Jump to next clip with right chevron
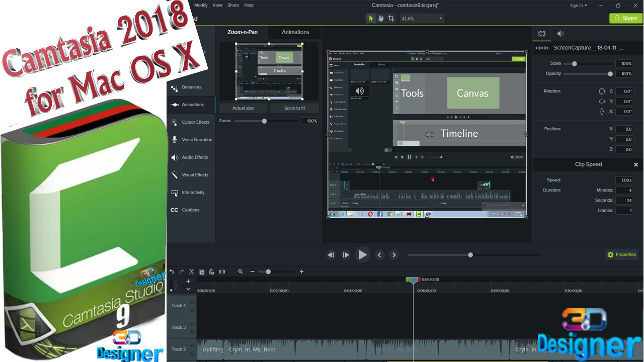The image size is (644, 362). tap(394, 255)
